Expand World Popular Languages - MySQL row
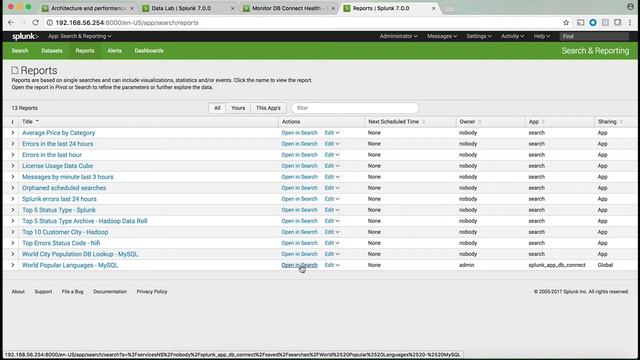The width and height of the screenshot is (640, 360). [x=13, y=265]
